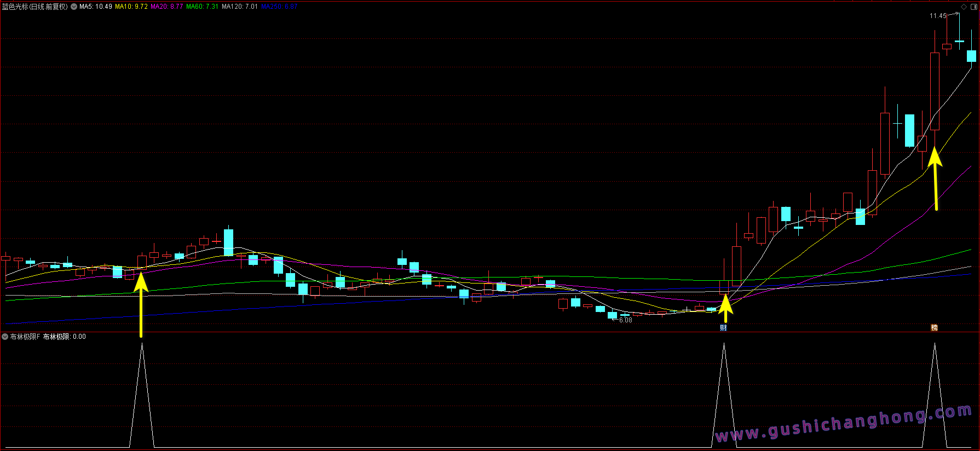Click the 布林极限F indicator name
Image resolution: width=980 pixels, height=451 pixels.
tap(25, 337)
